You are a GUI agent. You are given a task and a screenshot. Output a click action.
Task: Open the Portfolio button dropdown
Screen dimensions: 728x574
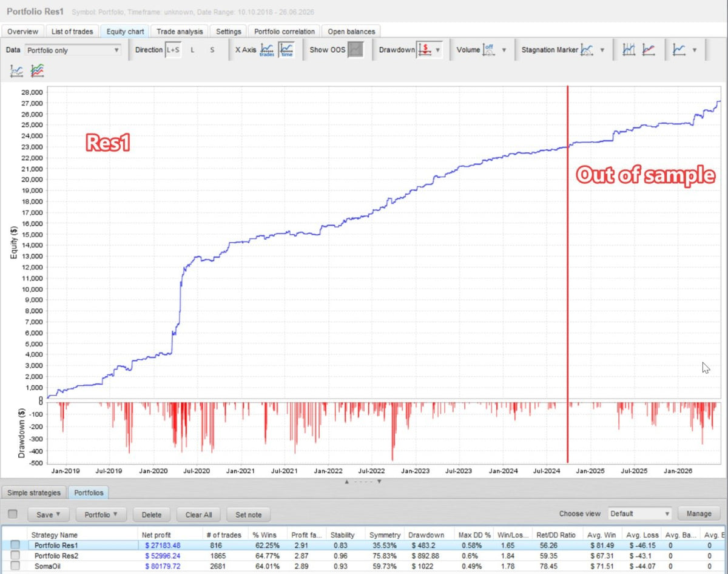click(101, 515)
